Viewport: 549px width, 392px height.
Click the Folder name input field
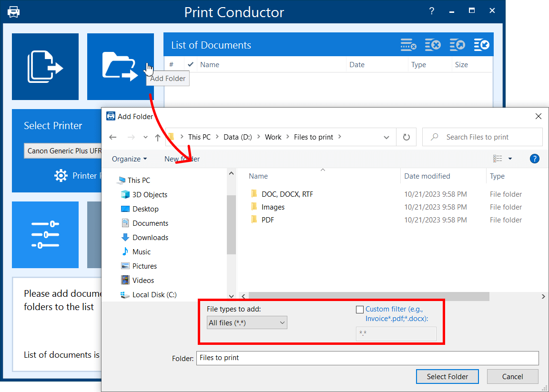point(367,358)
